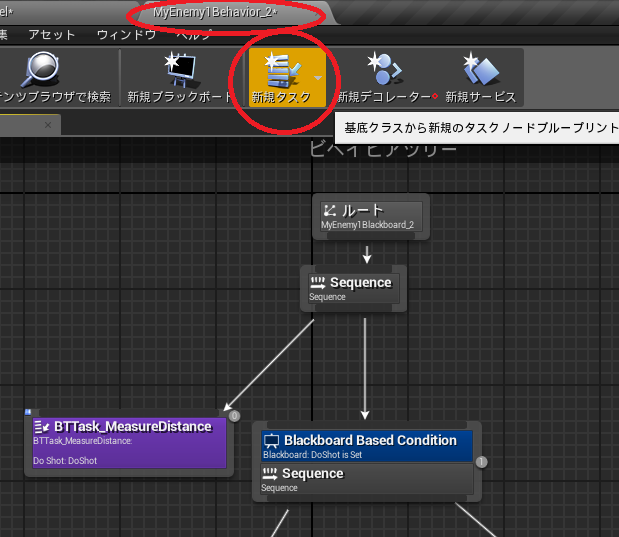Screen dimensions: 619x537
Task: Close the panel tab with the X
Action: click(48, 125)
